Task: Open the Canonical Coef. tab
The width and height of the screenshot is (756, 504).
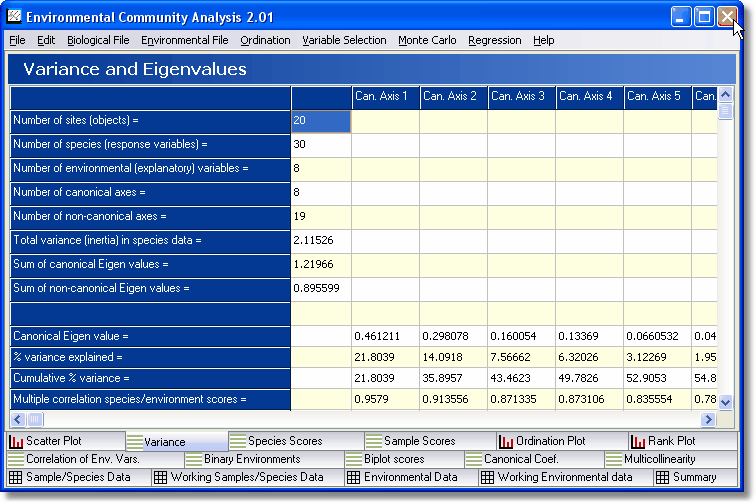Action: click(534, 459)
